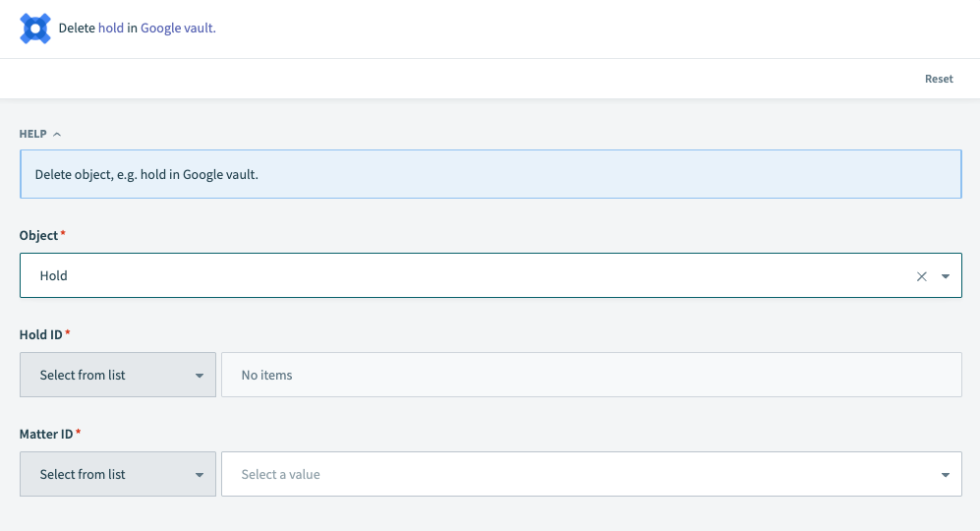
Task: Clear the Object field with the X icon
Action: point(922,276)
